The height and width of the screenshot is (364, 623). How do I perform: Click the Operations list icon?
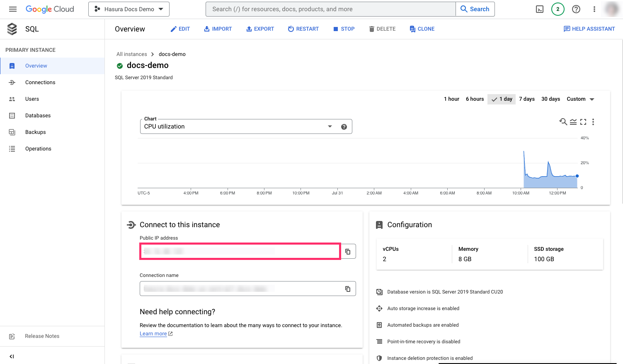pyautogui.click(x=12, y=149)
